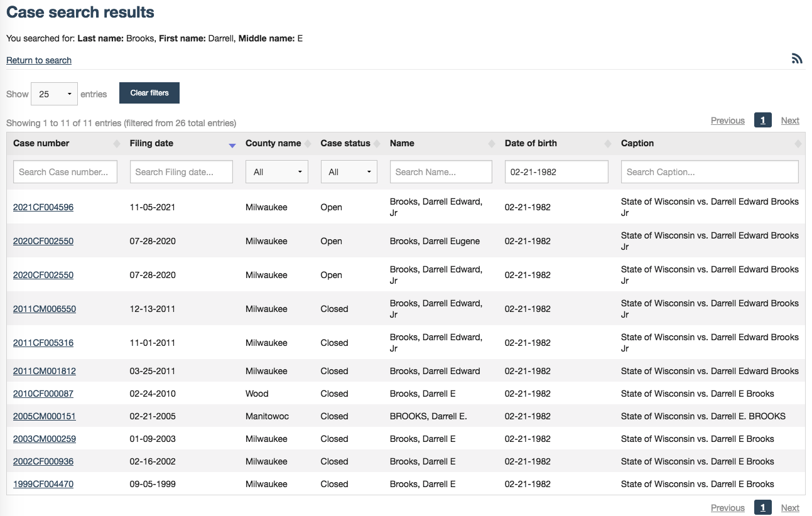Open case 2003CM000259

click(45, 439)
